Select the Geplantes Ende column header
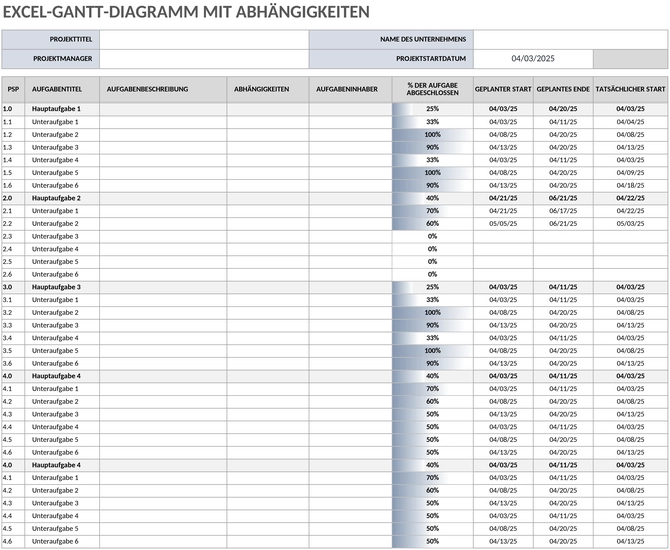This screenshot has width=670, height=550. (x=563, y=89)
